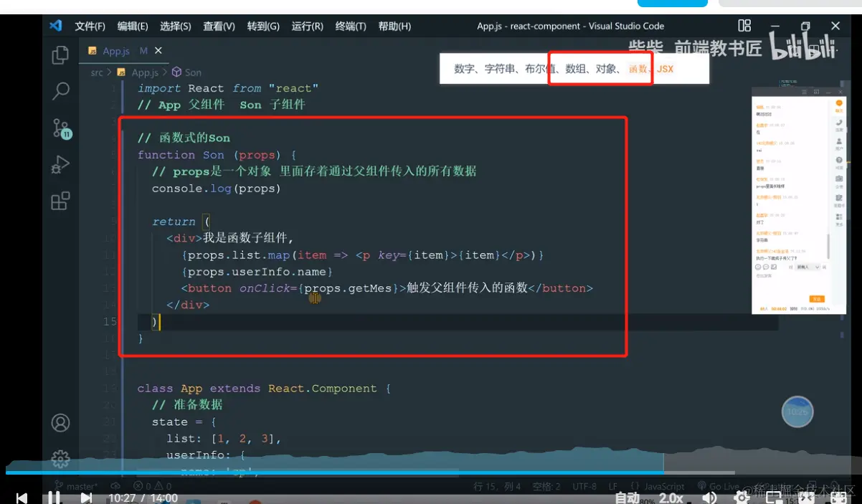The width and height of the screenshot is (862, 504).
Task: Click the import React from "react" line
Action: pyautogui.click(x=228, y=88)
